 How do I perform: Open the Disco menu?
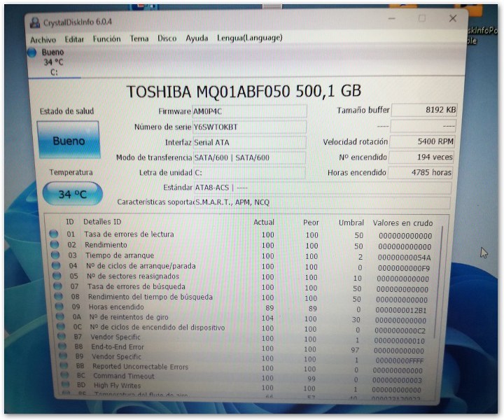167,38
